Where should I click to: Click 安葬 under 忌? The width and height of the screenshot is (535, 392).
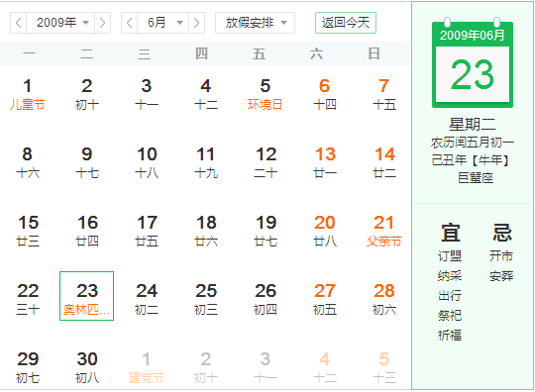click(501, 276)
